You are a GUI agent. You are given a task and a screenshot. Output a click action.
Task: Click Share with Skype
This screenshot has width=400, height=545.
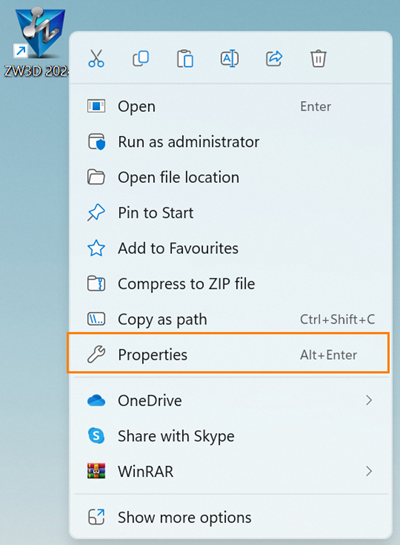coord(231,436)
